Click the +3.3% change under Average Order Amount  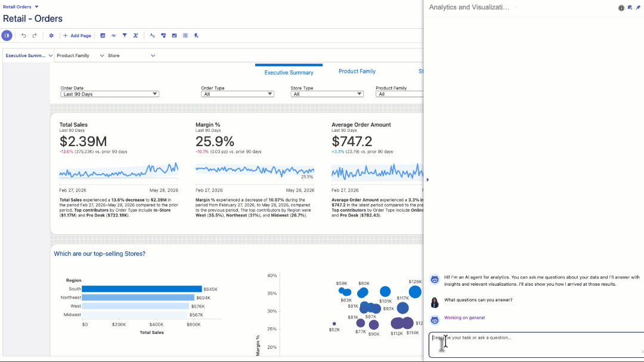[x=338, y=151]
